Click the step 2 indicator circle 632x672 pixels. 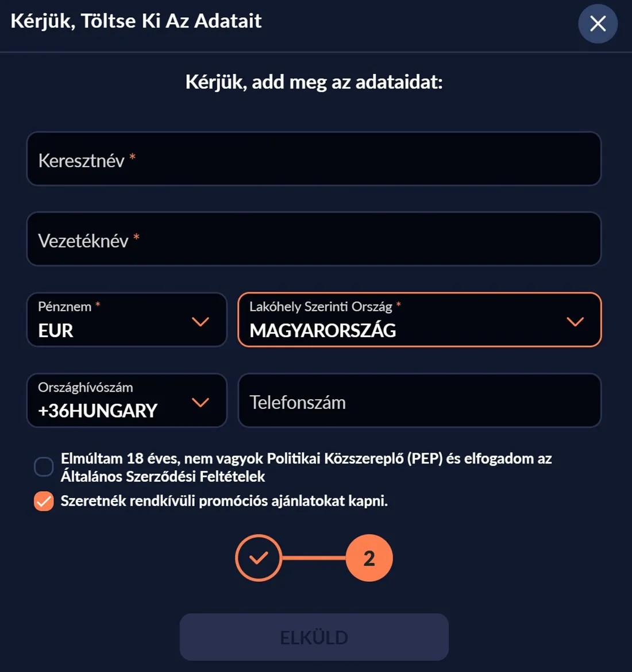[x=369, y=558]
